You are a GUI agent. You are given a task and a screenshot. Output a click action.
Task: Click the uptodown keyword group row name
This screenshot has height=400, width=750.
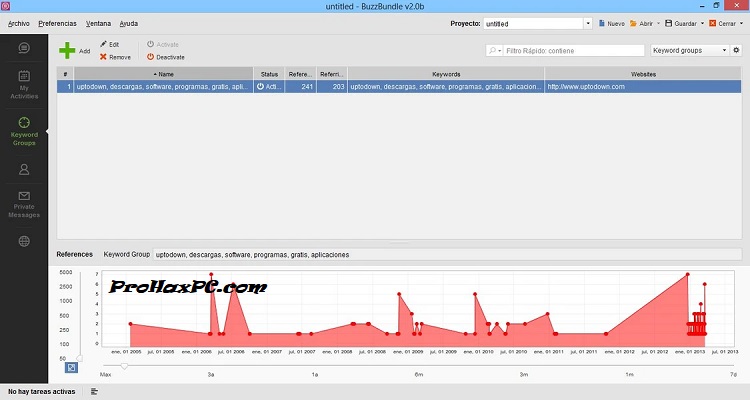[x=164, y=87]
